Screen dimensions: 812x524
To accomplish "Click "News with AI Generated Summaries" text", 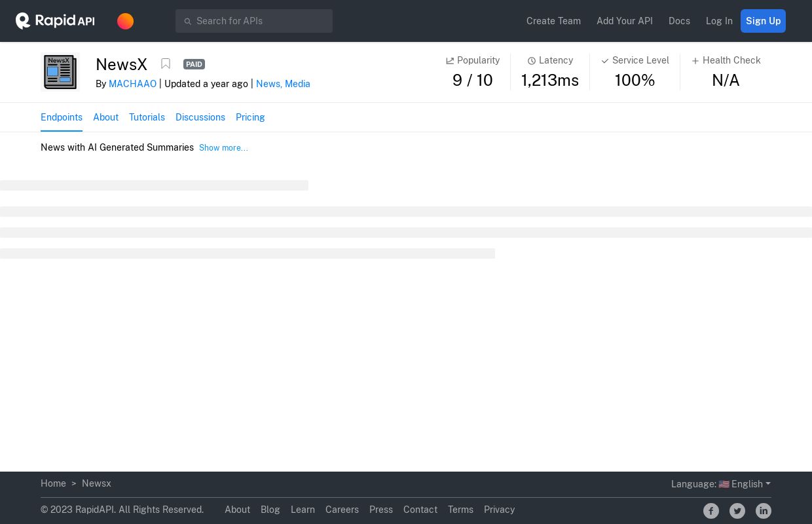I will 117,147.
